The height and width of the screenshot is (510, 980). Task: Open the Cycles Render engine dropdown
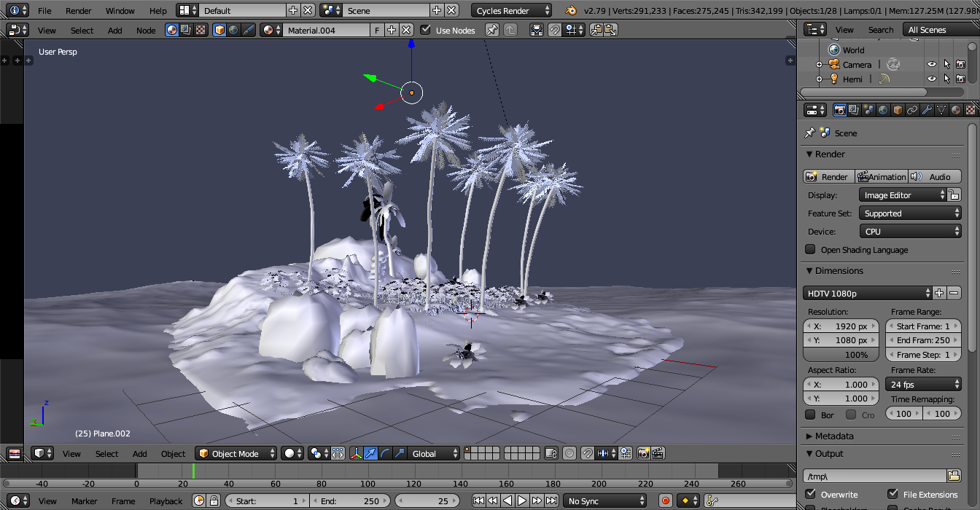point(513,11)
